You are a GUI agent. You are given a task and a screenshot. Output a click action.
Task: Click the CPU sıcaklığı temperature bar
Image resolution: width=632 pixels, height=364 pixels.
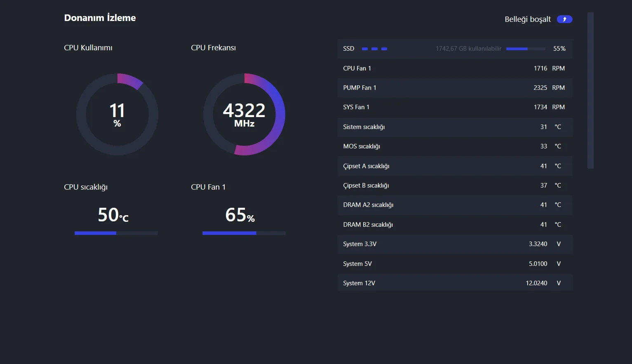116,233
